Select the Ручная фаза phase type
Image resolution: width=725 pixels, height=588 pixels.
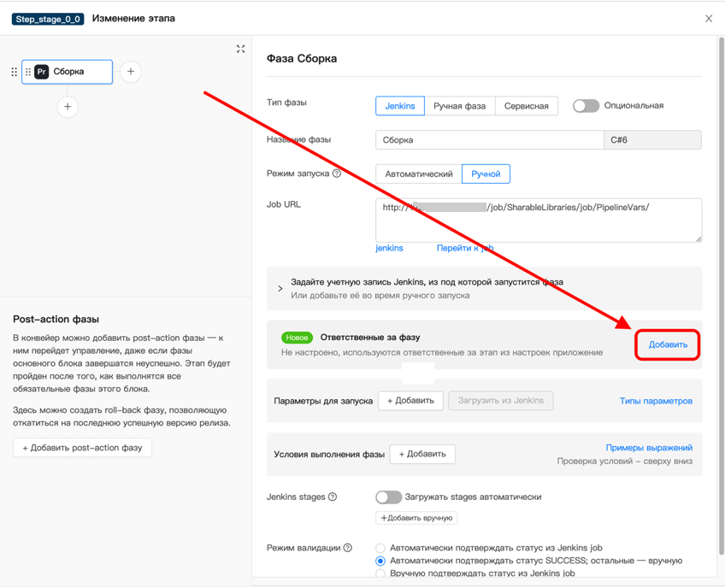(459, 106)
